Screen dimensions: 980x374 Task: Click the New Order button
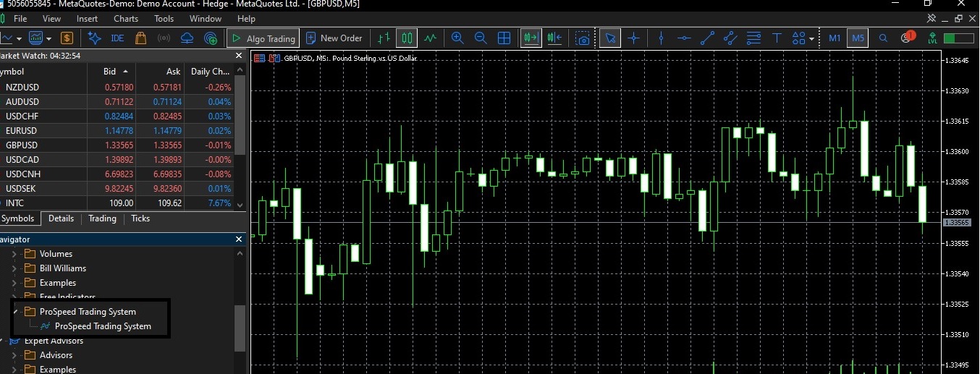[334, 38]
